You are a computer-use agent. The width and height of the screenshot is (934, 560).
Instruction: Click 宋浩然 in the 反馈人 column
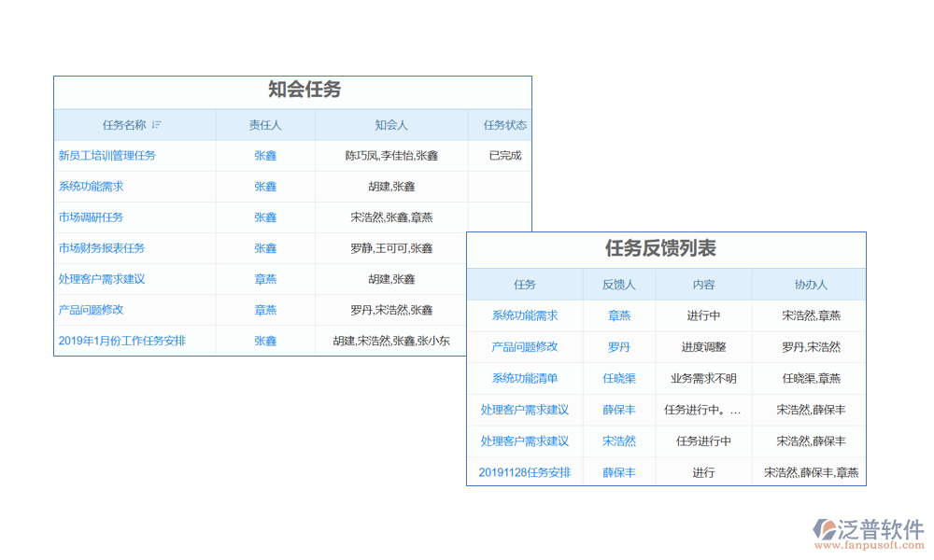(619, 441)
